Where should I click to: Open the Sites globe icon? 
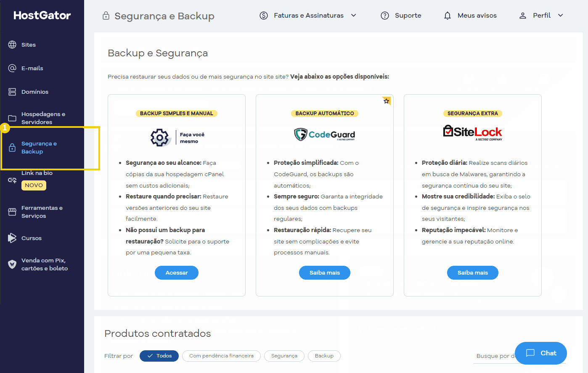12,45
